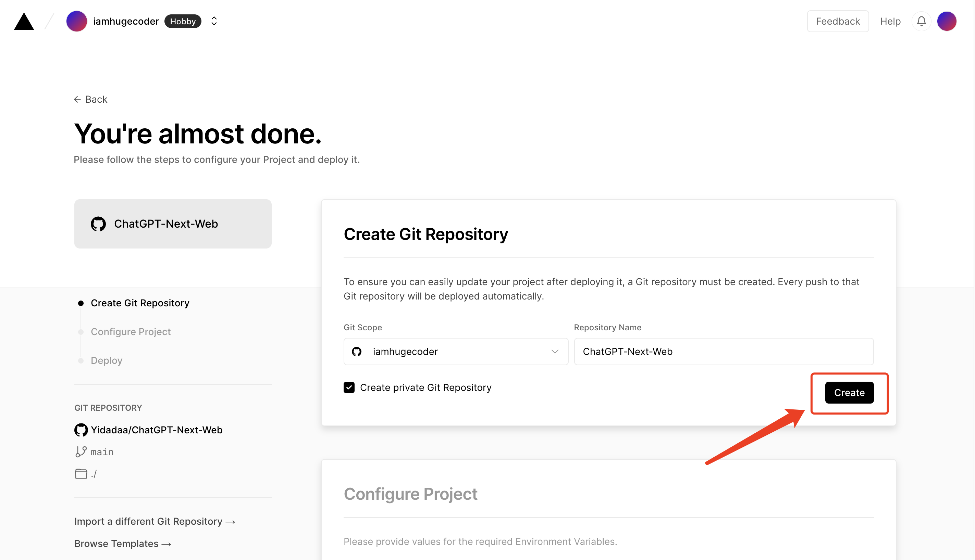Click the root directory folder icon
The image size is (975, 560).
pyautogui.click(x=81, y=473)
